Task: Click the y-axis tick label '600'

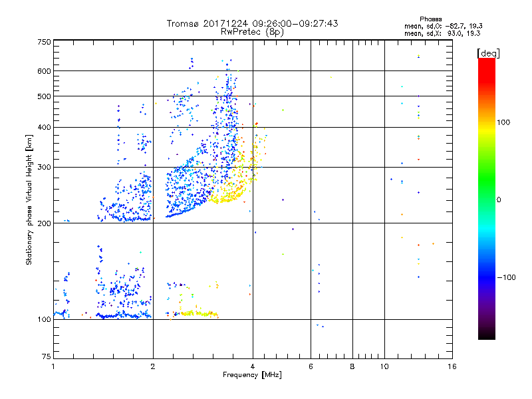Action: coord(44,71)
